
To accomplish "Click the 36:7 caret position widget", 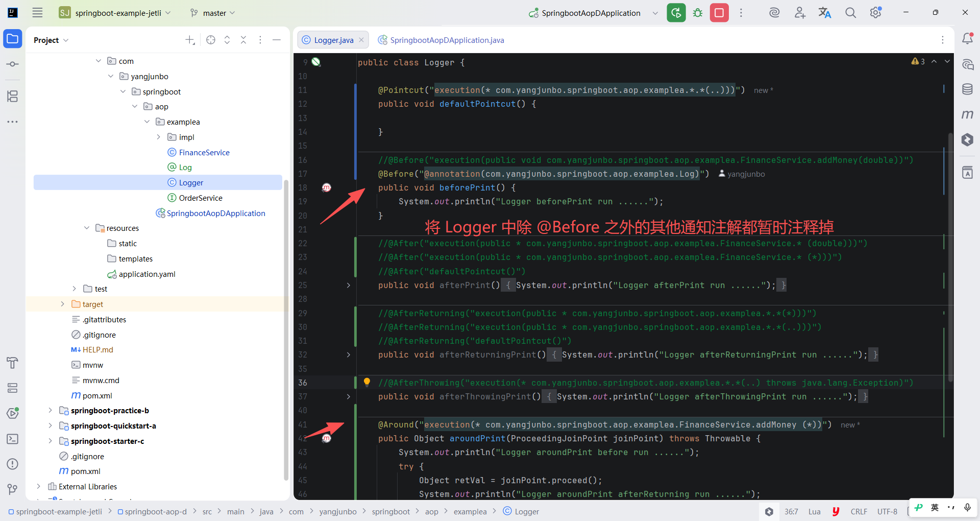I will click(791, 511).
